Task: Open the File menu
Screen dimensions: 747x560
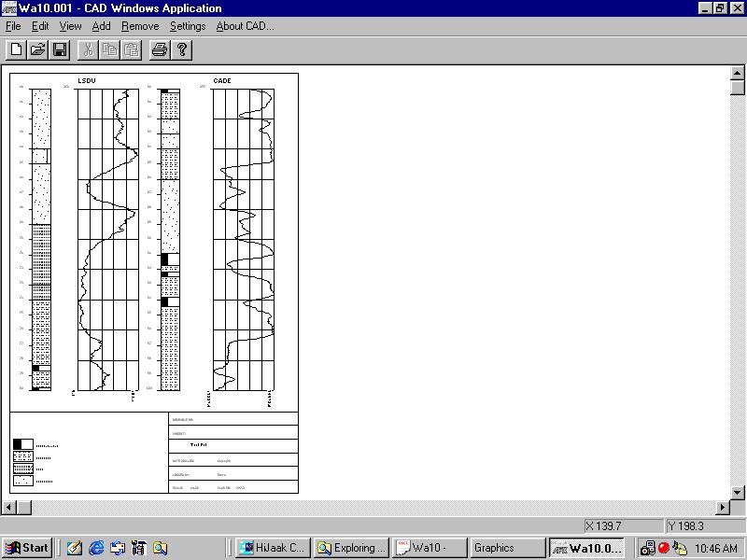Action: 13,26
